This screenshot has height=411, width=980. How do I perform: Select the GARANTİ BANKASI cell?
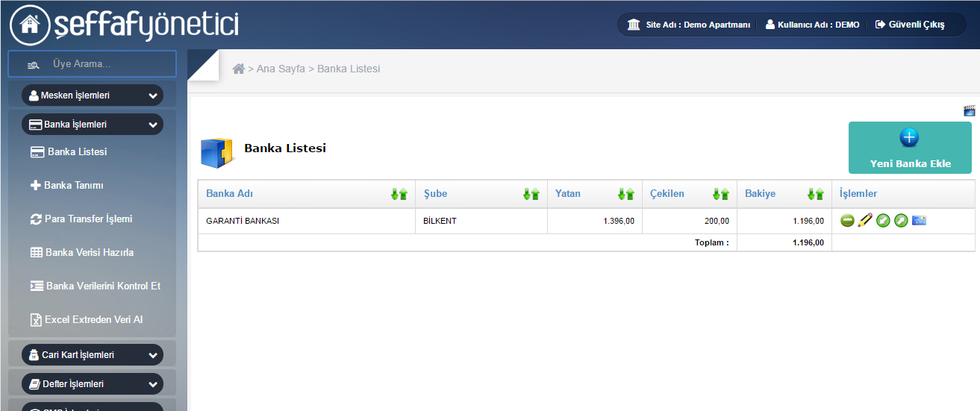pyautogui.click(x=306, y=221)
